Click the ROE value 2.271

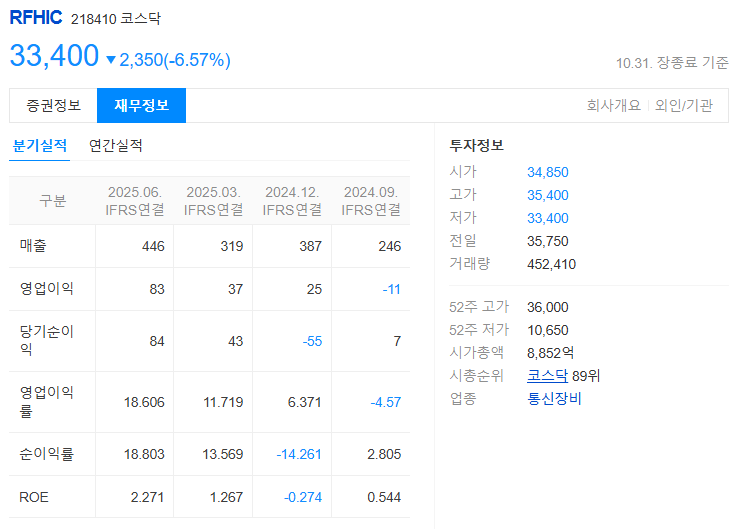[x=147, y=497]
